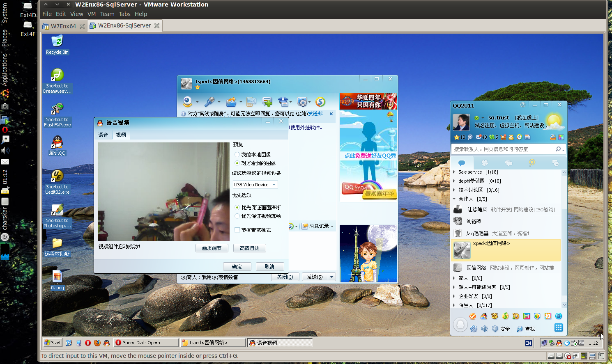Select the 我的本地图像 preview radio button
The height and width of the screenshot is (364, 612).
pyautogui.click(x=237, y=154)
